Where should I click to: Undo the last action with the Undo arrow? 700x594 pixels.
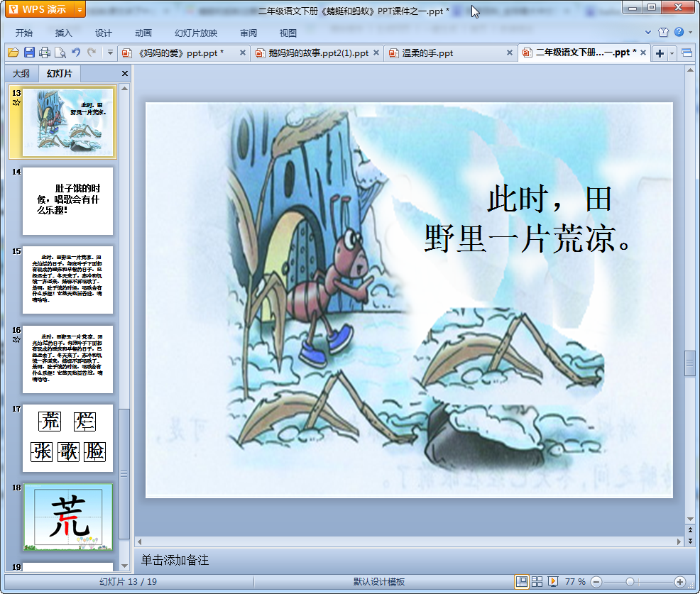(x=76, y=53)
